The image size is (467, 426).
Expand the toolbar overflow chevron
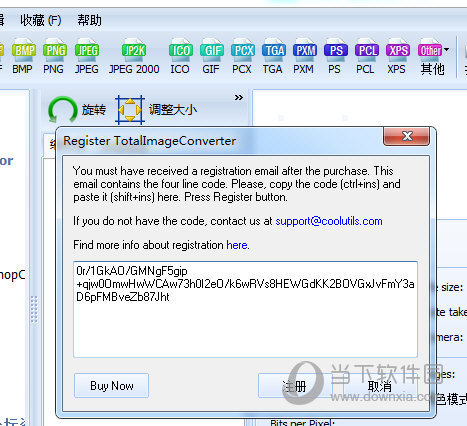[239, 98]
